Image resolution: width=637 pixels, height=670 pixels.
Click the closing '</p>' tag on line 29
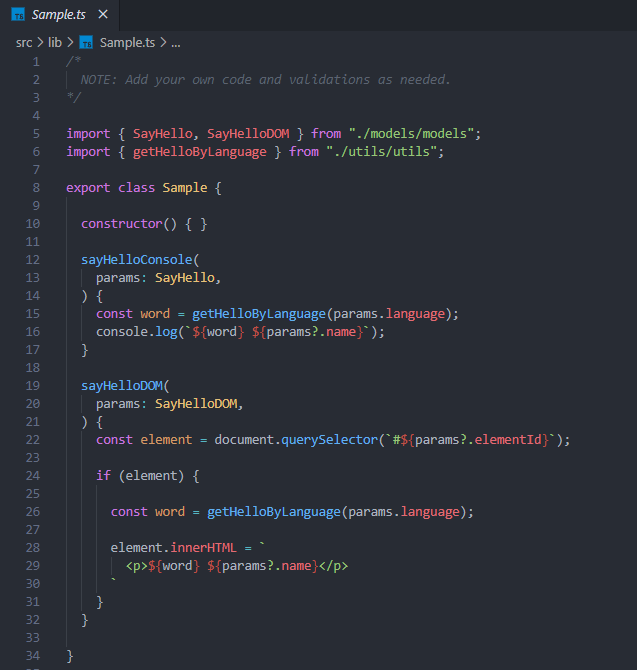tap(333, 566)
